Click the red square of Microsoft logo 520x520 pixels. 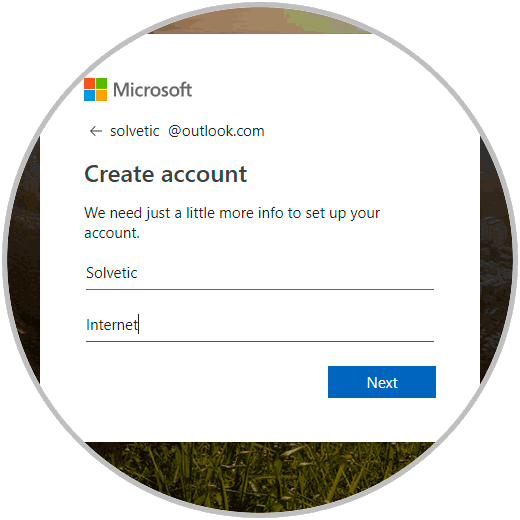(89, 83)
